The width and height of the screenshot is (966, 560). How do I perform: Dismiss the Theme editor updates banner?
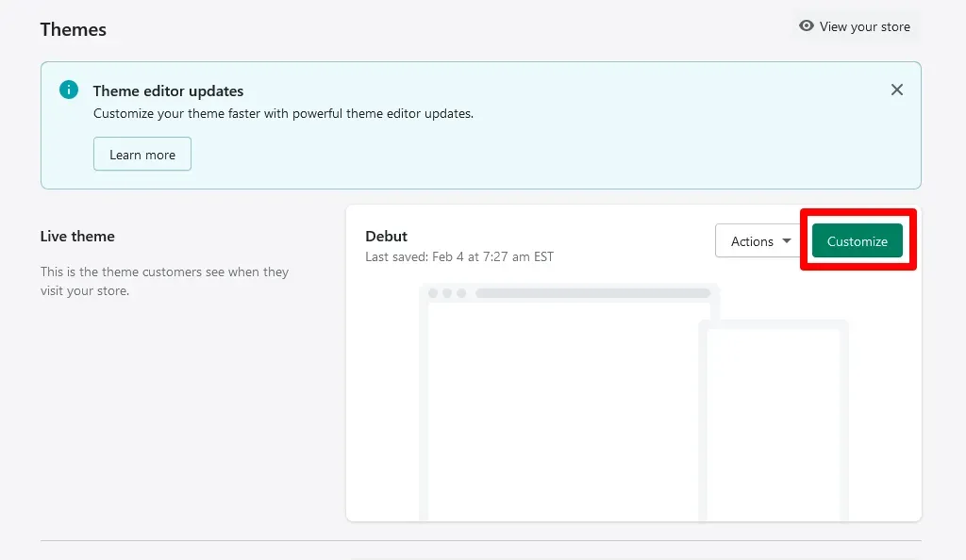pos(896,90)
